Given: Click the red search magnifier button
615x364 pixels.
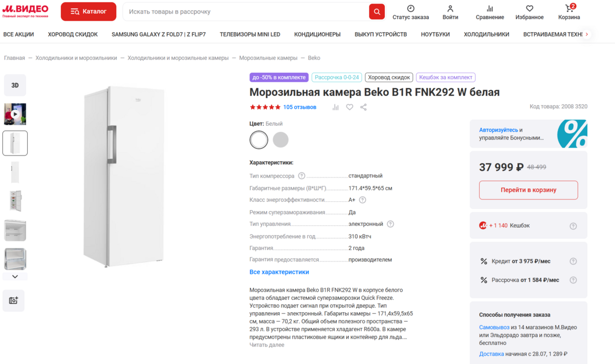Looking at the screenshot, I should (x=376, y=12).
